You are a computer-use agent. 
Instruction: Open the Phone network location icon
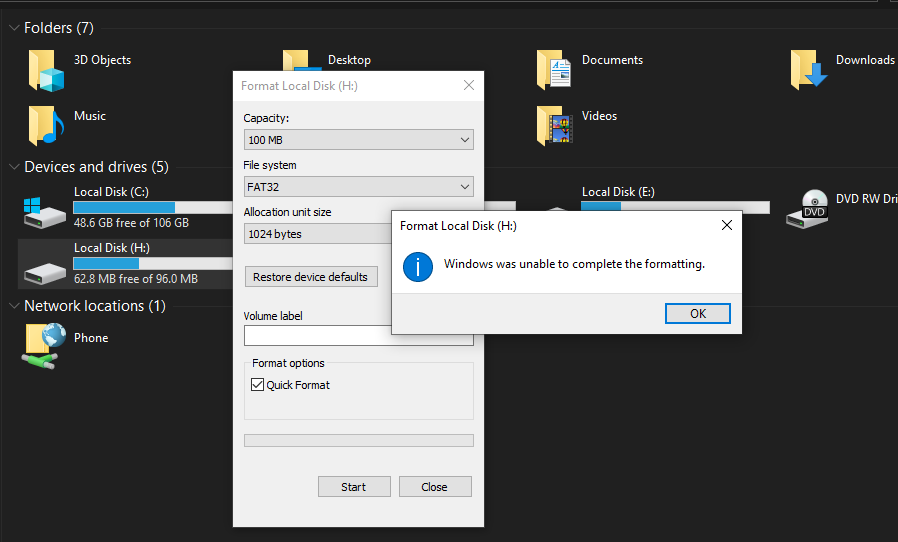coord(45,345)
